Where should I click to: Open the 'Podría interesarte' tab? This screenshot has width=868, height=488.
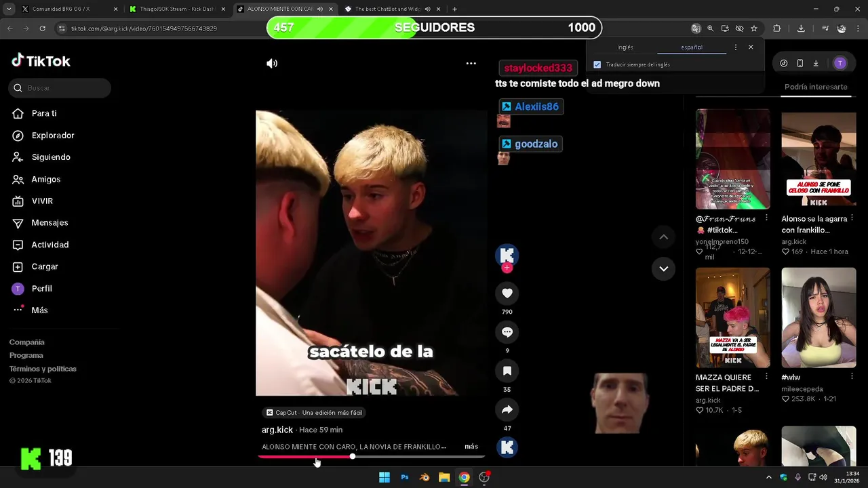pos(816,87)
